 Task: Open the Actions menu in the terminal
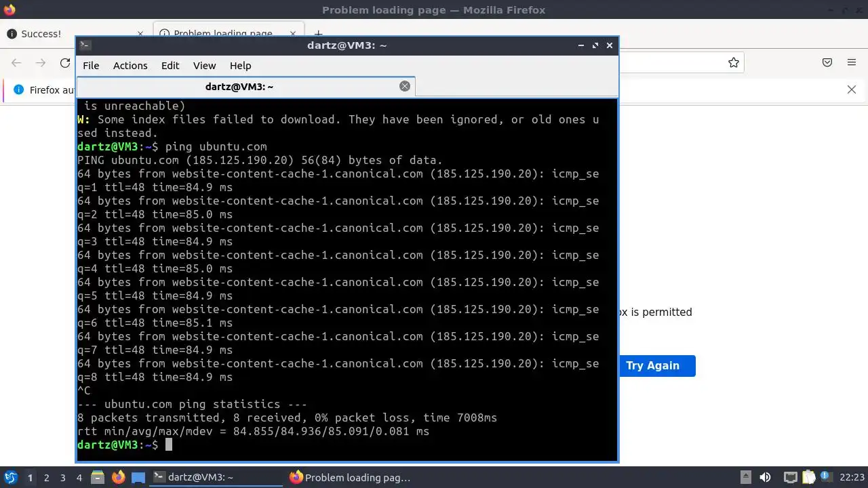(130, 66)
